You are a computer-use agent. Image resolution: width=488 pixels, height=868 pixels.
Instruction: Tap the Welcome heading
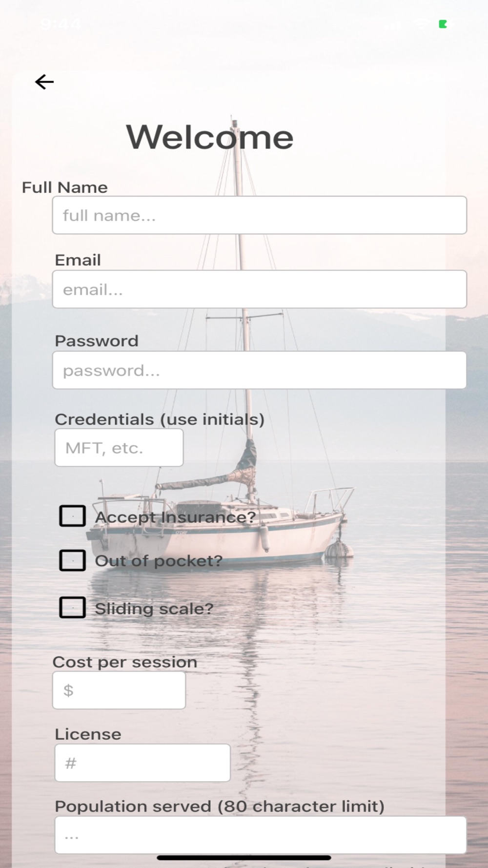point(210,137)
